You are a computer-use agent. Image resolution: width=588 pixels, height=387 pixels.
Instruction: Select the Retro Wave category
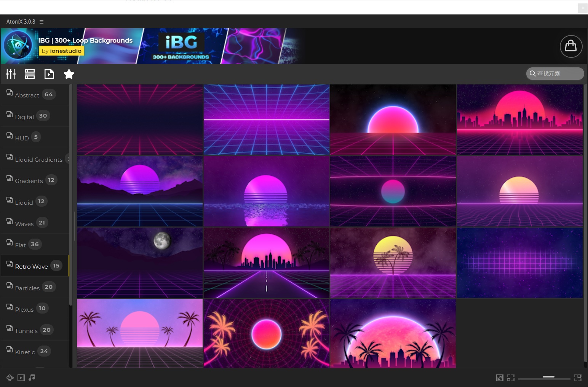coord(35,266)
